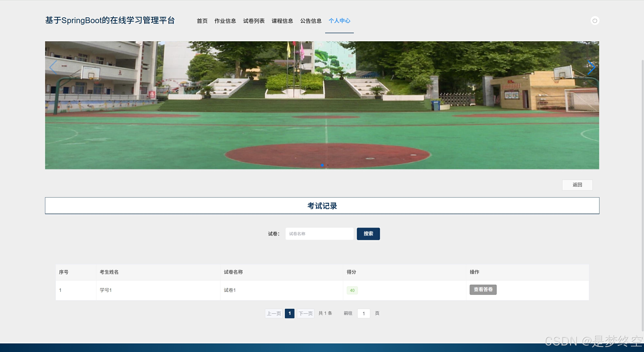Open the 首页 menu item

click(x=202, y=21)
